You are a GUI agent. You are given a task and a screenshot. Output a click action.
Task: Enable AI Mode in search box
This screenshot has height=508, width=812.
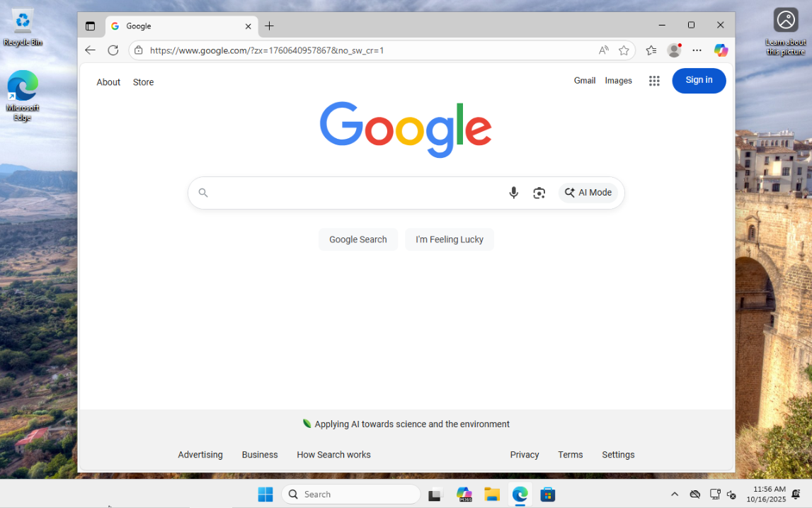588,193
